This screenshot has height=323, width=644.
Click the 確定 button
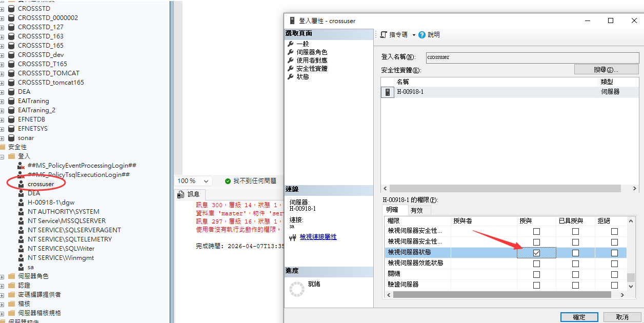point(579,317)
